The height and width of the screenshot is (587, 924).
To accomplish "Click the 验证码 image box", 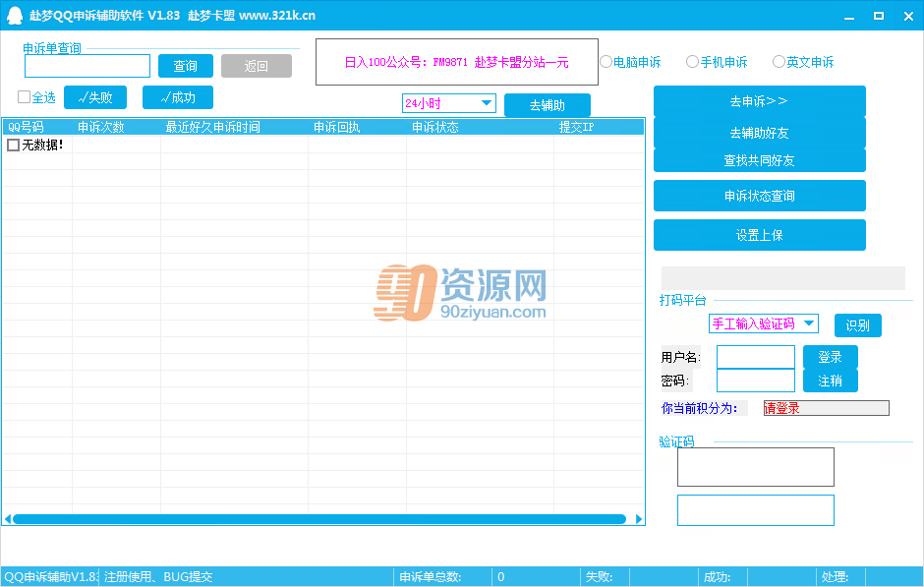I will 756,467.
